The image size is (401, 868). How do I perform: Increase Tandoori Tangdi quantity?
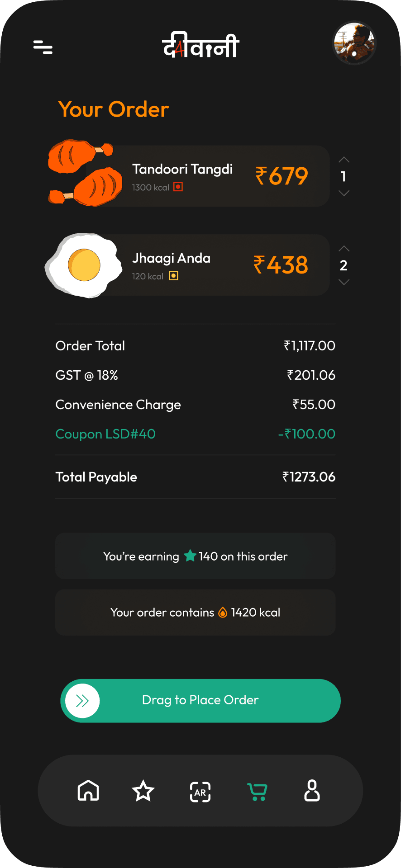pyautogui.click(x=344, y=160)
